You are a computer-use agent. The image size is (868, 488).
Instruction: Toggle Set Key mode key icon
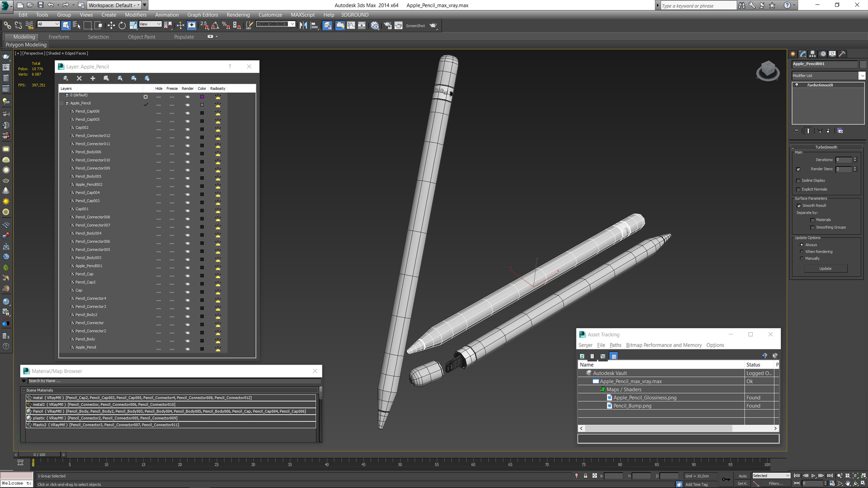pyautogui.click(x=726, y=479)
